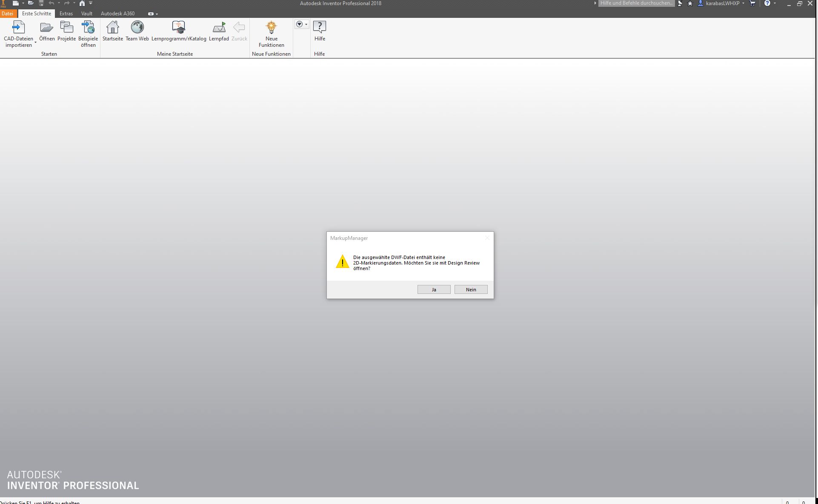This screenshot has width=818, height=504.
Task: Open Team Web globe icon
Action: pos(137,28)
